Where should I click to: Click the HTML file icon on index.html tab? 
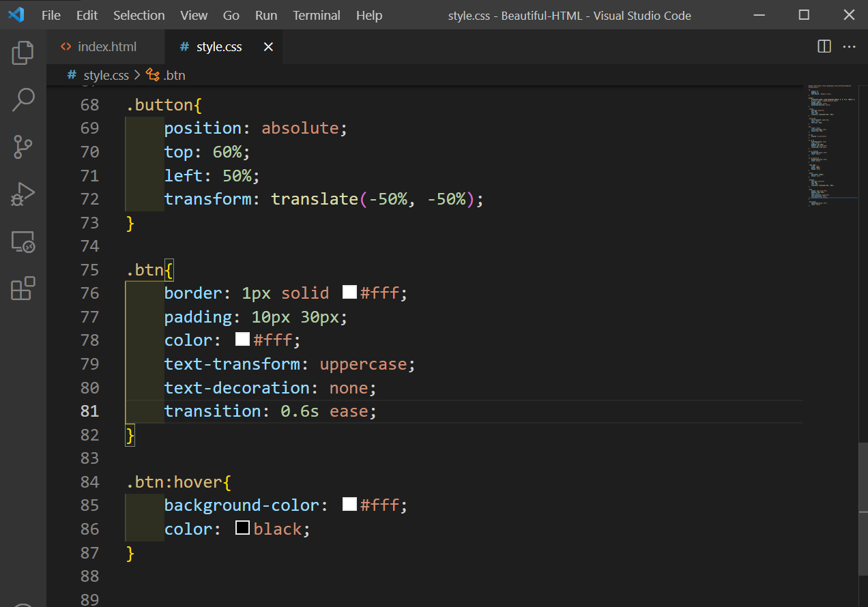click(x=66, y=46)
